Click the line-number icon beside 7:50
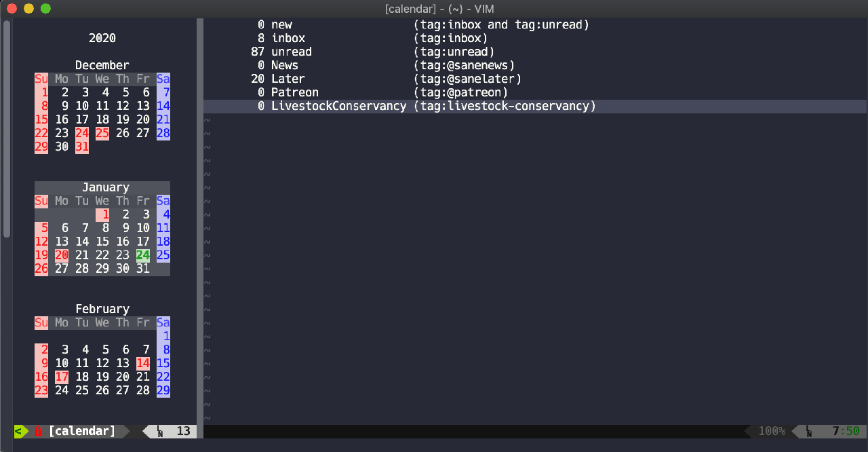Viewport: 868px width, 452px height. point(808,431)
